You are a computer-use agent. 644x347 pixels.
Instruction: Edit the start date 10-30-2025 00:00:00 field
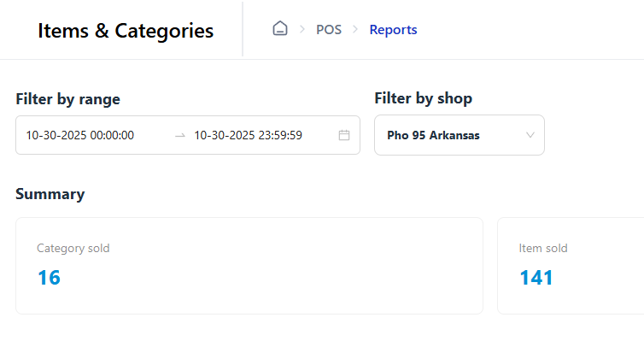80,135
